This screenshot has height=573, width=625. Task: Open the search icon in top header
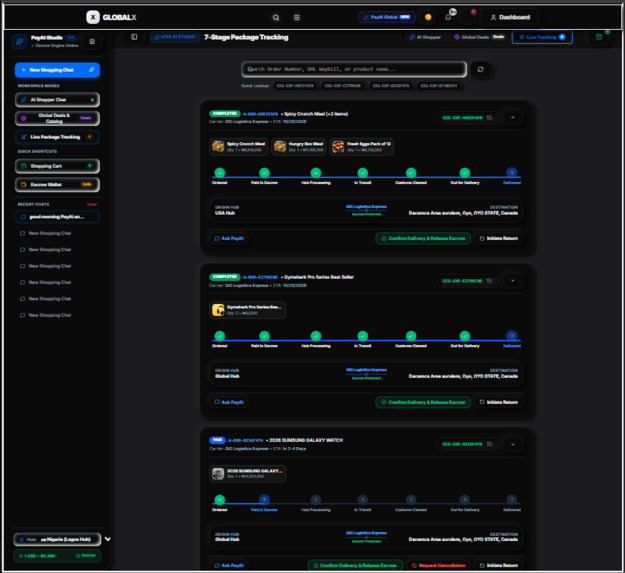click(x=276, y=18)
